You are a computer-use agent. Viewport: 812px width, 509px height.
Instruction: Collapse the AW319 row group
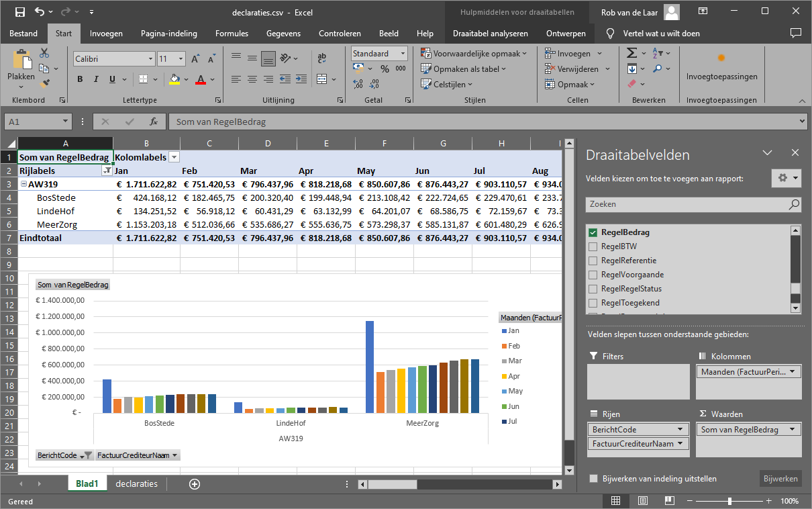(23, 184)
